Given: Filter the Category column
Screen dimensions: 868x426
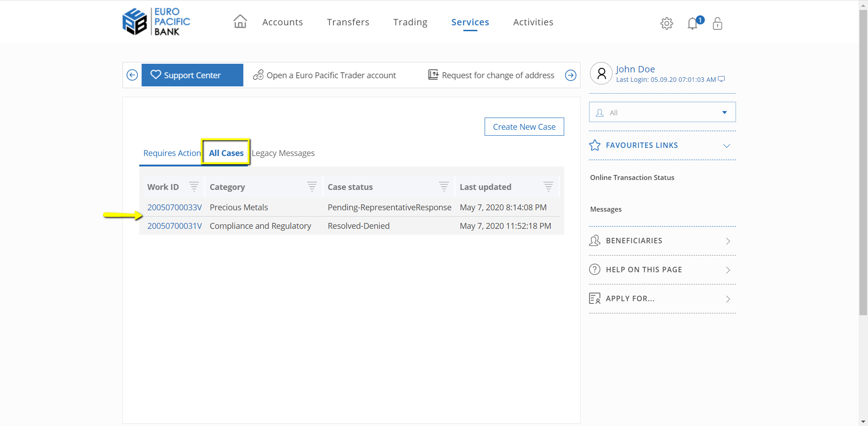Looking at the screenshot, I should (x=312, y=186).
